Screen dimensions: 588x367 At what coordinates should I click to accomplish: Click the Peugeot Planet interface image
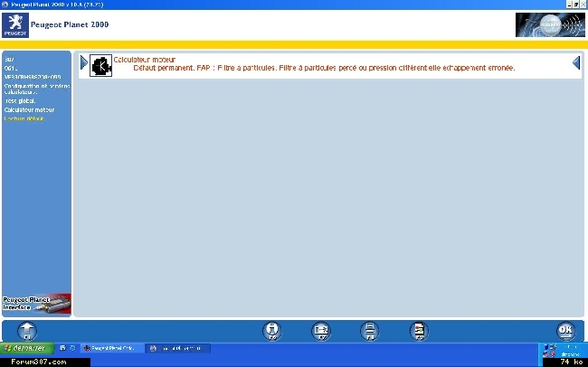pos(36,304)
